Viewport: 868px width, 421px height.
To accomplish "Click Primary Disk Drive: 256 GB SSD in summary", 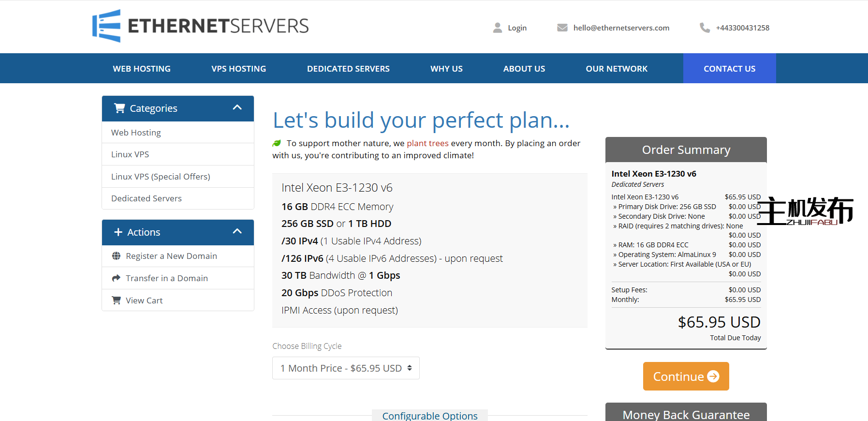I will (x=664, y=207).
